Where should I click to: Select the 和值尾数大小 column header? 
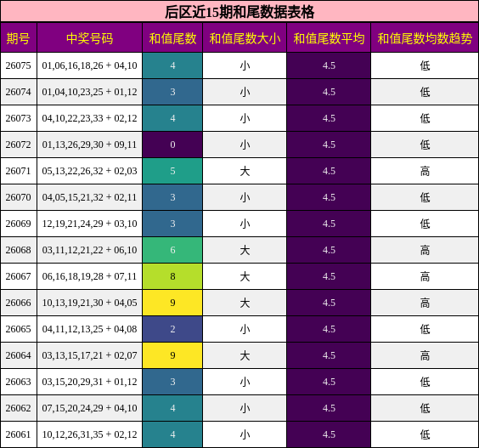pyautogui.click(x=245, y=38)
